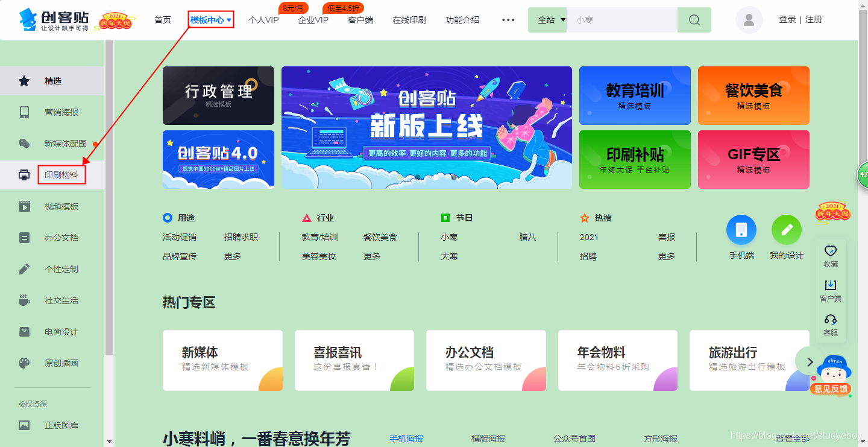
Task: Open the 企业VIP nav item
Action: (313, 20)
